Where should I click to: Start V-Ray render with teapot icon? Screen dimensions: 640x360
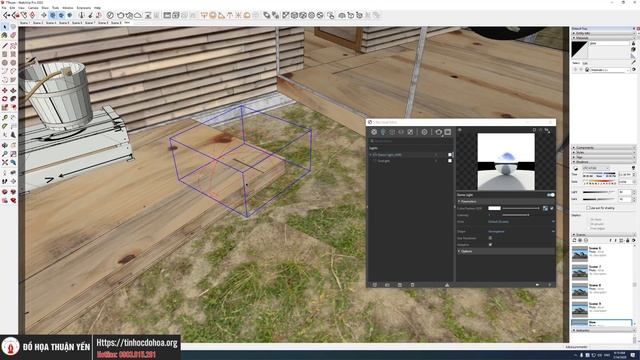coord(120,15)
